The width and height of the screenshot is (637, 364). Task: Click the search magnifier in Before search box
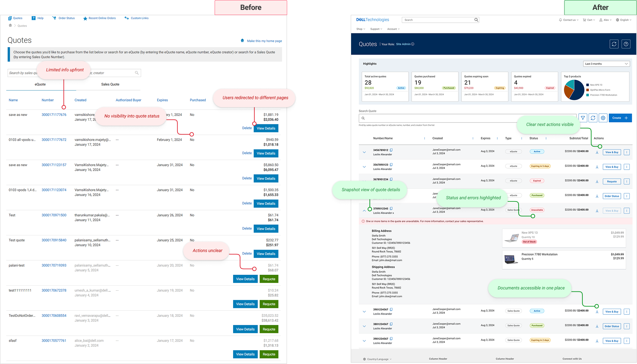(x=137, y=73)
